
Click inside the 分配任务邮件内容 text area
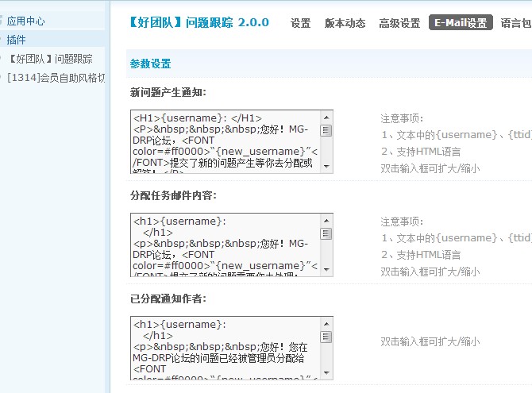pos(225,245)
